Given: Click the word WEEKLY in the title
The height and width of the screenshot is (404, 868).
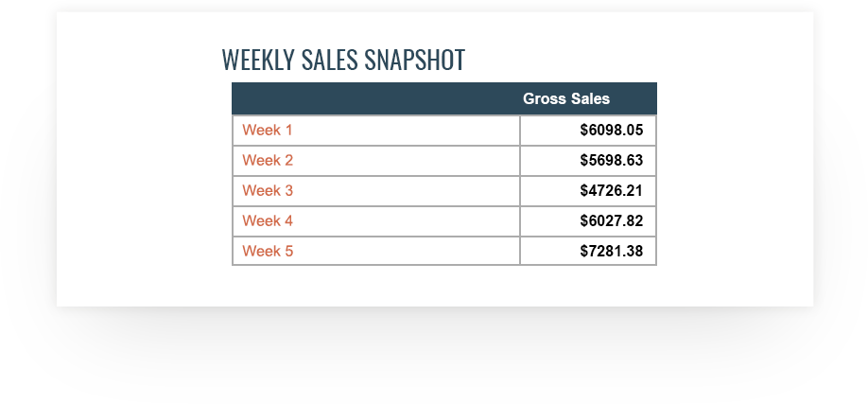Looking at the screenshot, I should (258, 60).
